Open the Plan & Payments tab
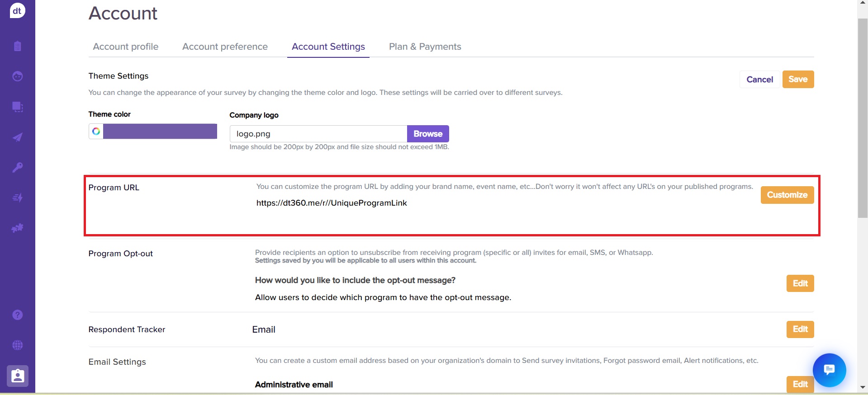Image resolution: width=868 pixels, height=395 pixels. pos(425,47)
